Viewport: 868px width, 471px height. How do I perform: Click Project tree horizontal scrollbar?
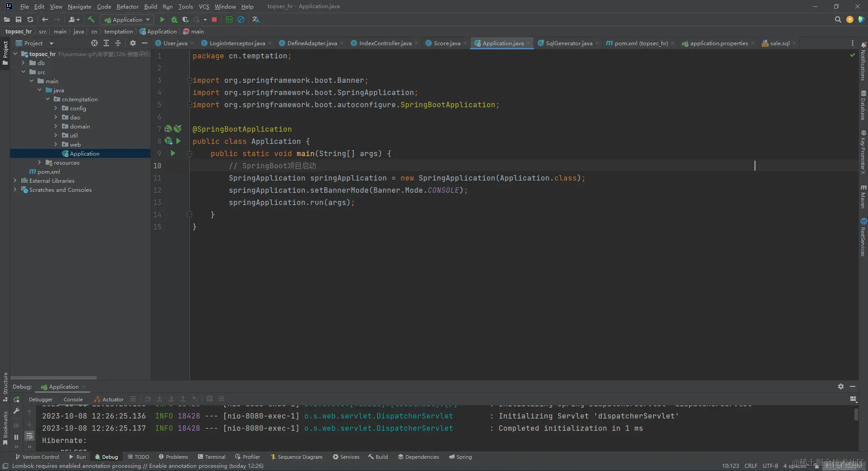tap(53, 377)
